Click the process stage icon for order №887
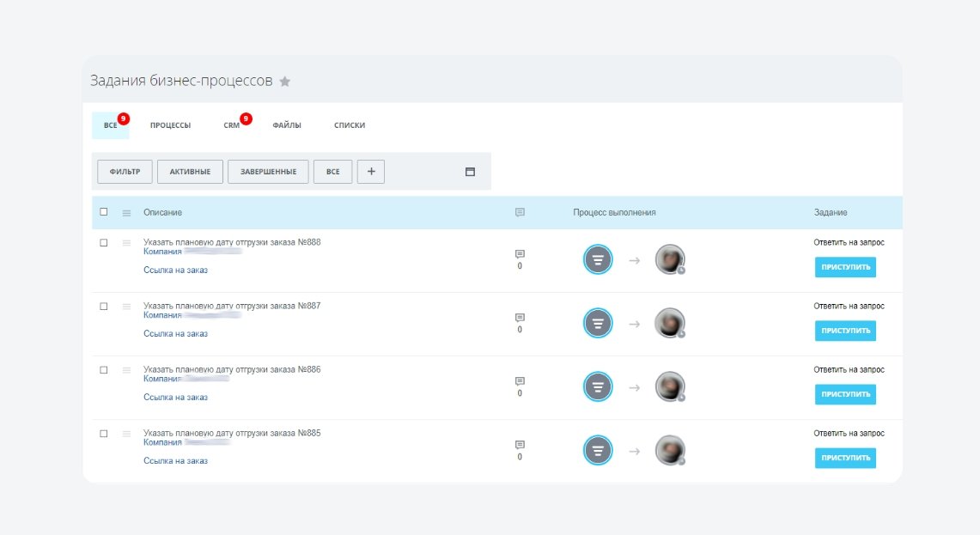This screenshot has height=535, width=980. pyautogui.click(x=598, y=323)
